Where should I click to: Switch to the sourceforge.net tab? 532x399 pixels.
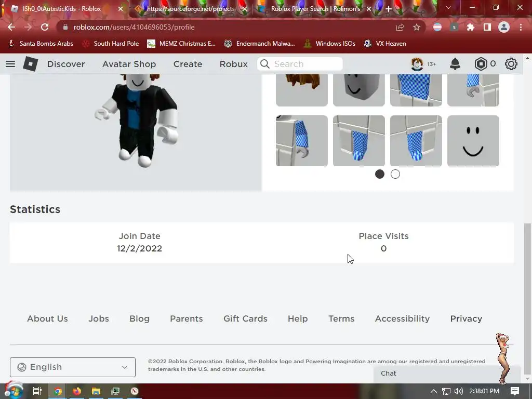(x=190, y=9)
